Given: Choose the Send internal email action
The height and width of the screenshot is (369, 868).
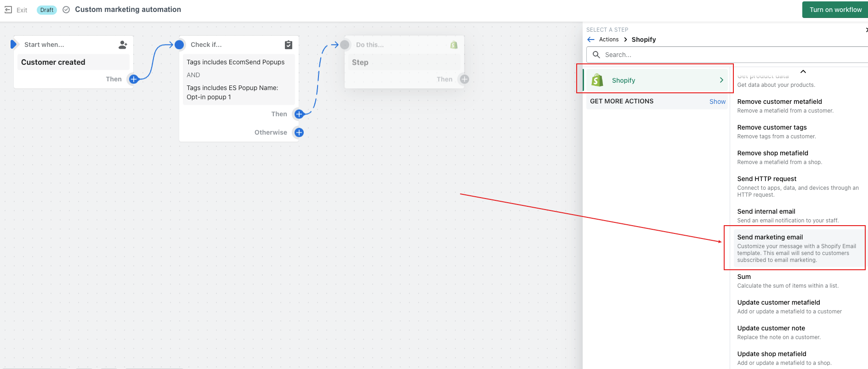Looking at the screenshot, I should coord(799,216).
